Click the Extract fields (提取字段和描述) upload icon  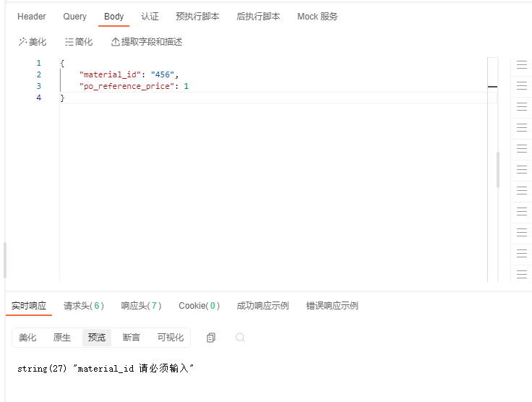116,42
